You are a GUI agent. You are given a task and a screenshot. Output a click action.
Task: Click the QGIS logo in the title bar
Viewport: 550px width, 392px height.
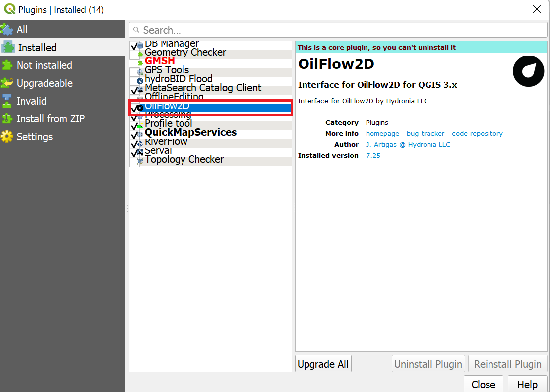9,9
